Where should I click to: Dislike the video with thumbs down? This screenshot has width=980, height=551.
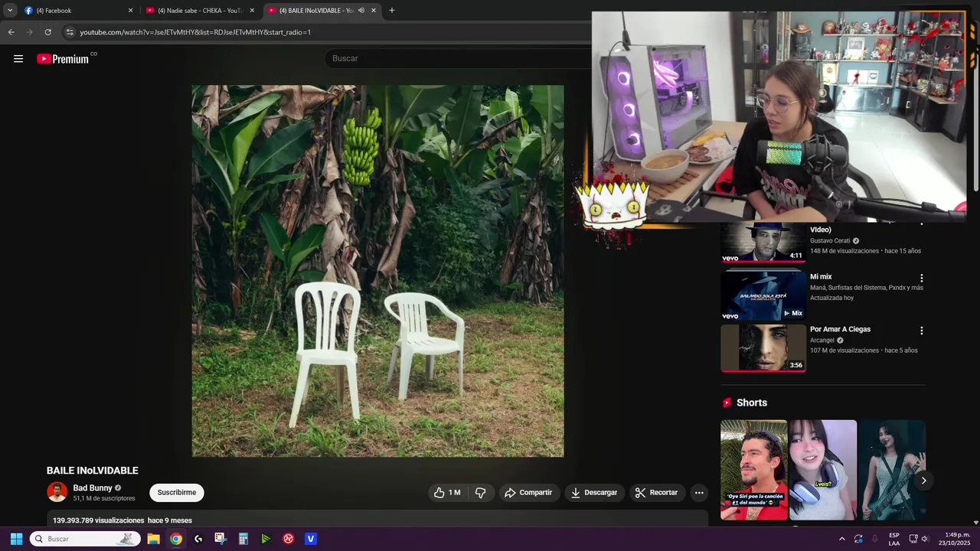click(x=480, y=493)
